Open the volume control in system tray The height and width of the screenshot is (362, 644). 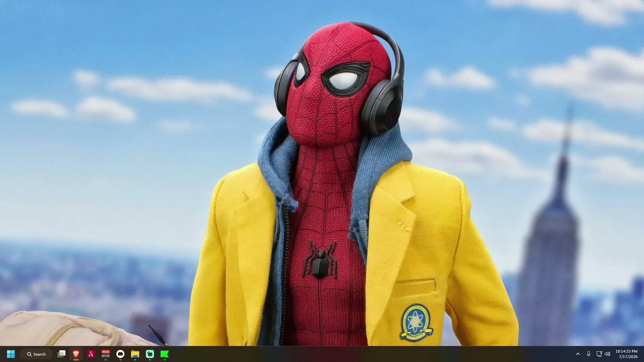click(x=607, y=354)
